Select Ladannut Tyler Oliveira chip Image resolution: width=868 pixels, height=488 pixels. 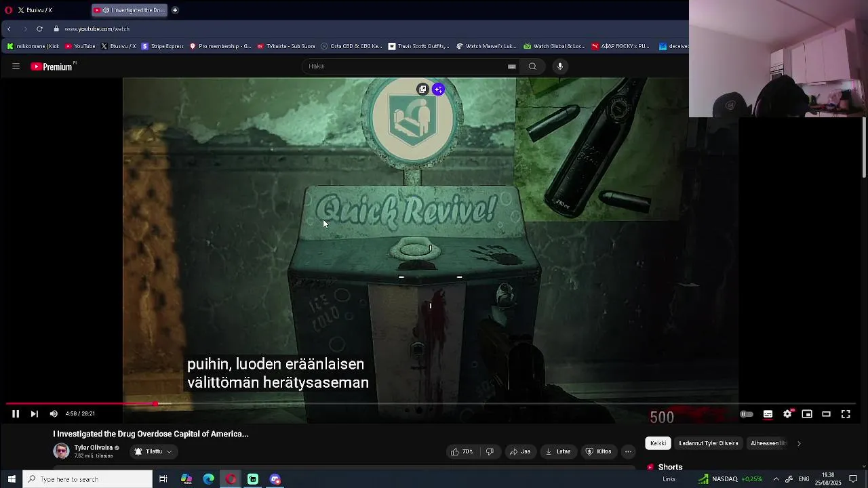click(x=709, y=443)
